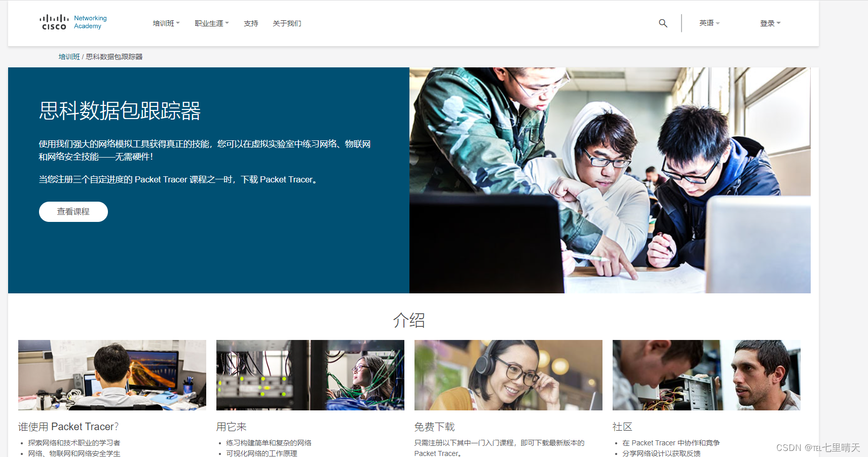Click the 用它来 server room image
Image resolution: width=868 pixels, height=457 pixels.
tap(310, 375)
